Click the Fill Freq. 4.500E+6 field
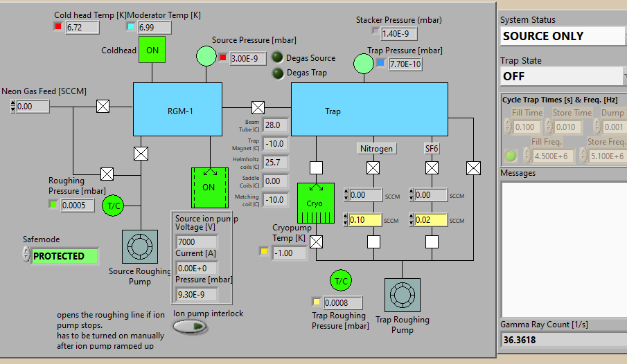 click(553, 156)
